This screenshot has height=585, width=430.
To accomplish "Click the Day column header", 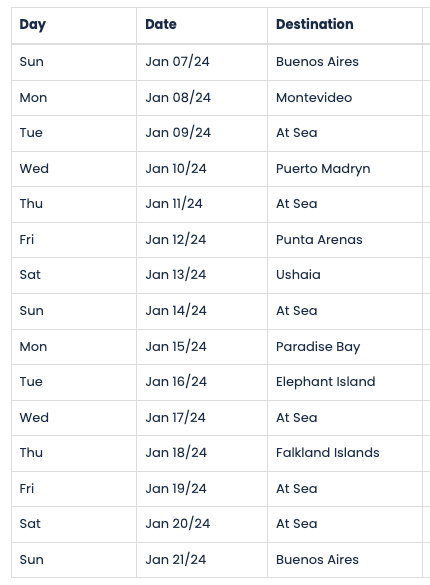I will pyautogui.click(x=74, y=25).
